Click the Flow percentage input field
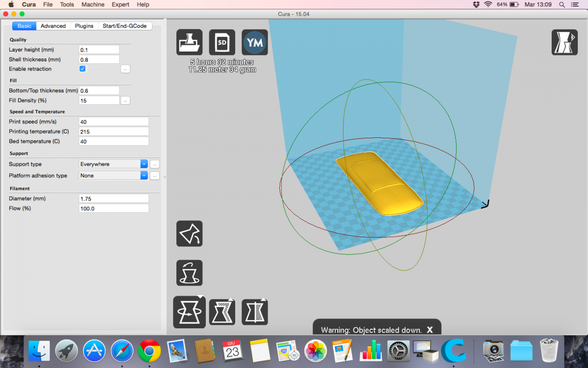Image resolution: width=588 pixels, height=368 pixels. pyautogui.click(x=114, y=209)
